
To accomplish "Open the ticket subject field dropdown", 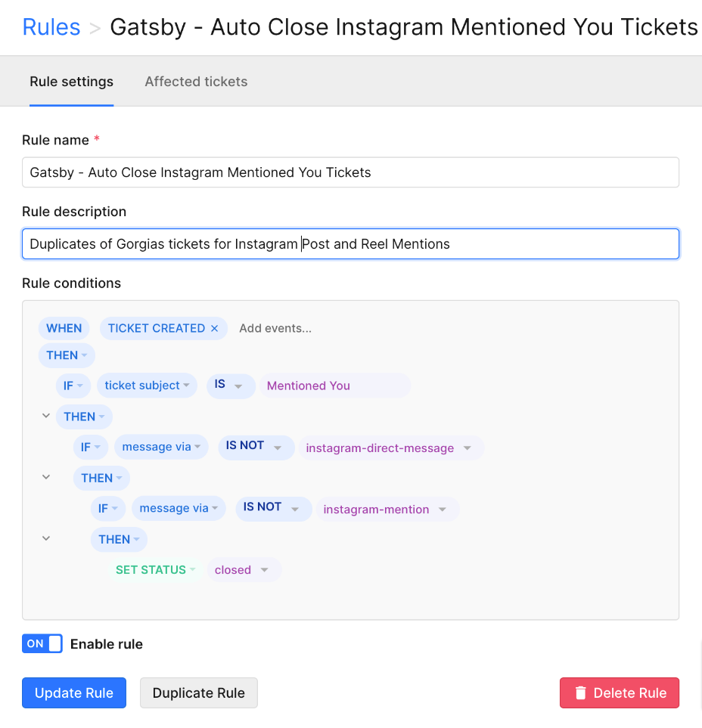I will point(147,386).
